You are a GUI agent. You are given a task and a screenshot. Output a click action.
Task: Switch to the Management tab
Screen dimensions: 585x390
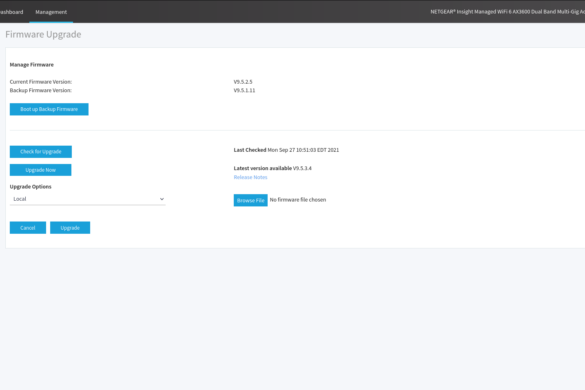pos(51,12)
